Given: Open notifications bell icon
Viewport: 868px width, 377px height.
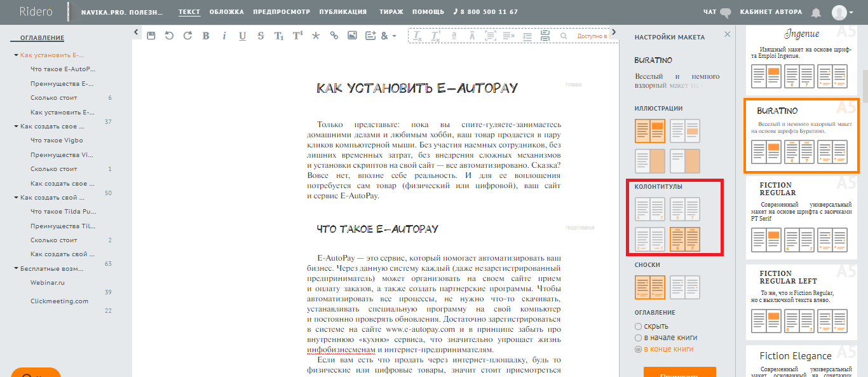Looking at the screenshot, I should pyautogui.click(x=816, y=12).
